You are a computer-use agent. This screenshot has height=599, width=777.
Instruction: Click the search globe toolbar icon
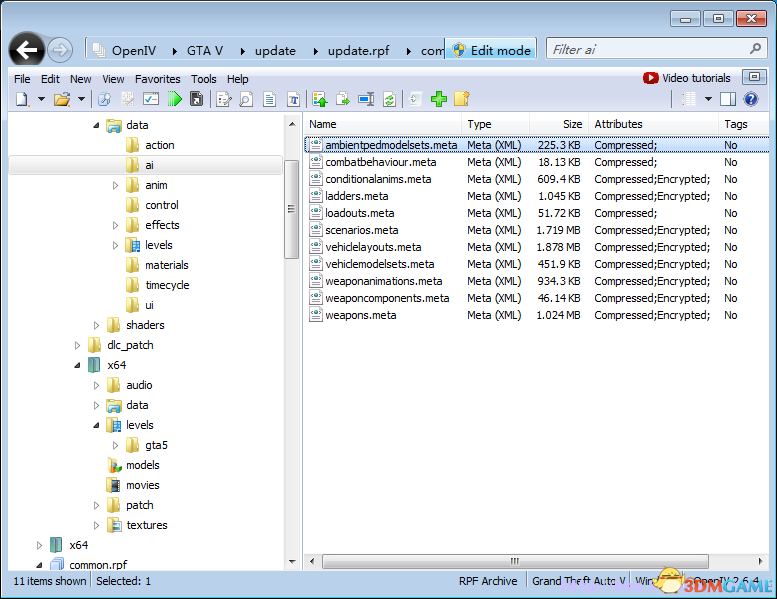105,99
